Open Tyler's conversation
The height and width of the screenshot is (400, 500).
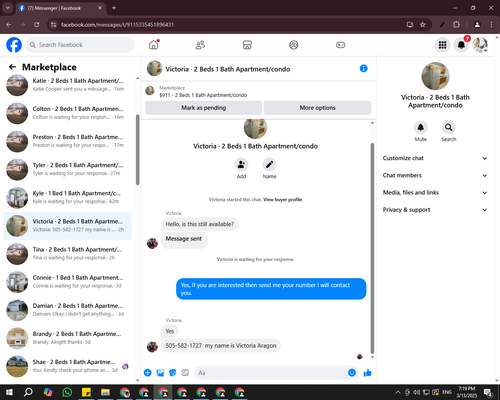(67, 170)
